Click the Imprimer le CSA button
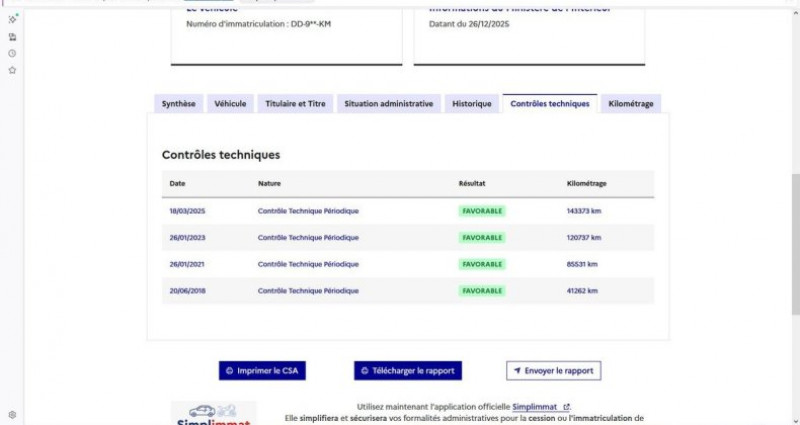 (262, 371)
